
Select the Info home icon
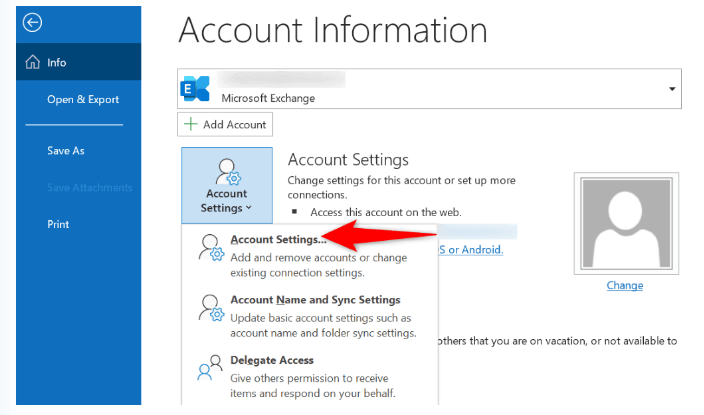coord(32,62)
